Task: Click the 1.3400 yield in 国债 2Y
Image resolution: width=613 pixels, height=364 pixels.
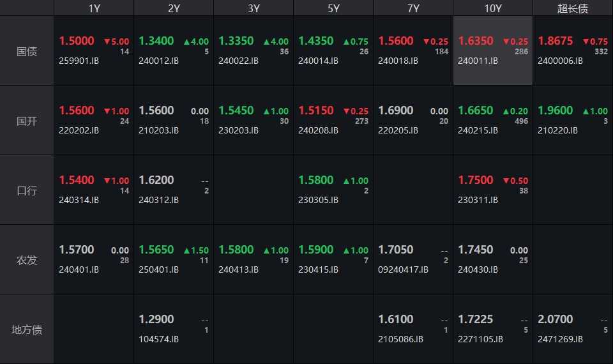Action: click(x=156, y=41)
